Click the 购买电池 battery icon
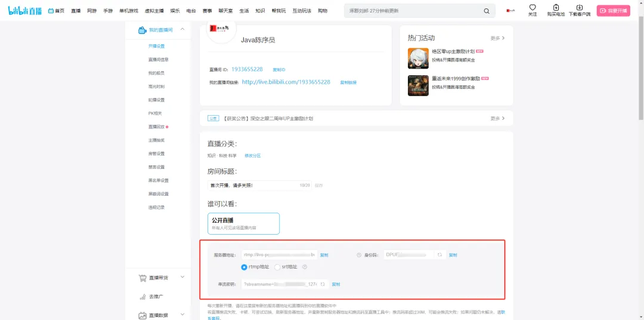 coord(556,8)
